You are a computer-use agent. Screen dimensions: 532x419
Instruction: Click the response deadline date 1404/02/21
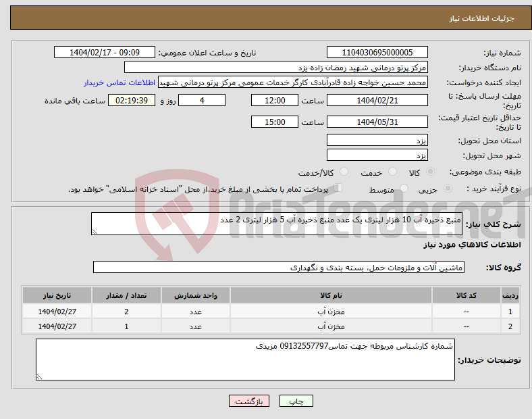click(x=377, y=100)
